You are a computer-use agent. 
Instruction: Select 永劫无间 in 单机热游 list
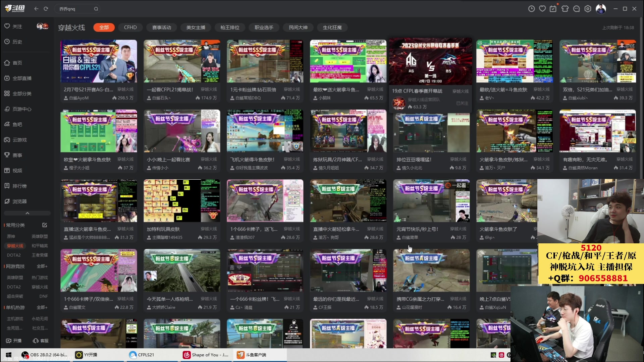[40, 319]
